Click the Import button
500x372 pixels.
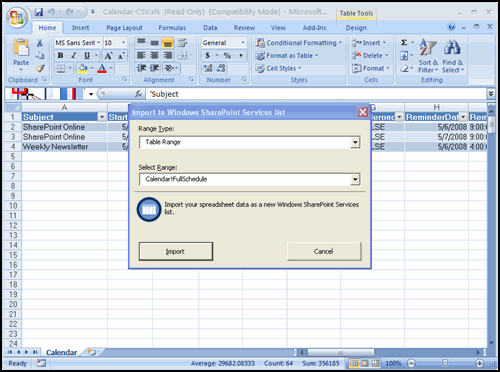coord(176,251)
